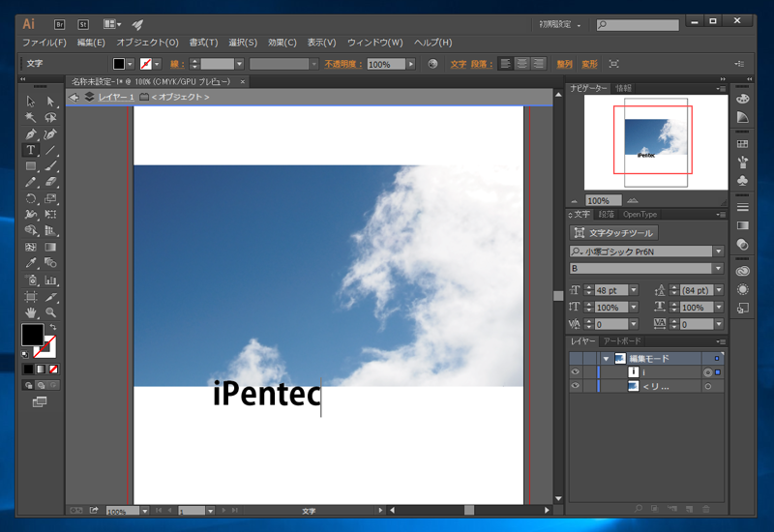The height and width of the screenshot is (532, 774).
Task: Click the レイヤー 1 breadcrumb link
Action: point(116,97)
